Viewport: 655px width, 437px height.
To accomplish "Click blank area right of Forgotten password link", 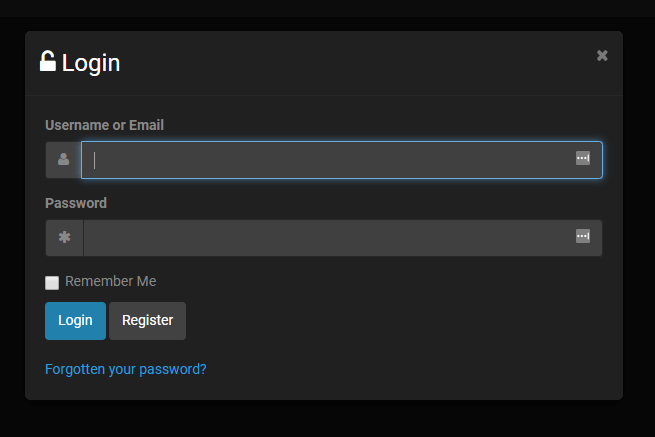I will coord(420,369).
